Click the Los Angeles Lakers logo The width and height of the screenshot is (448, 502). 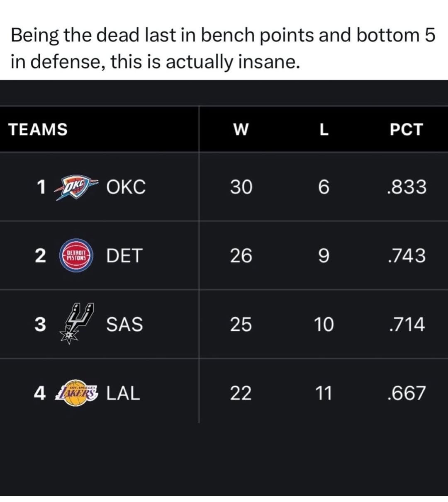click(x=77, y=393)
